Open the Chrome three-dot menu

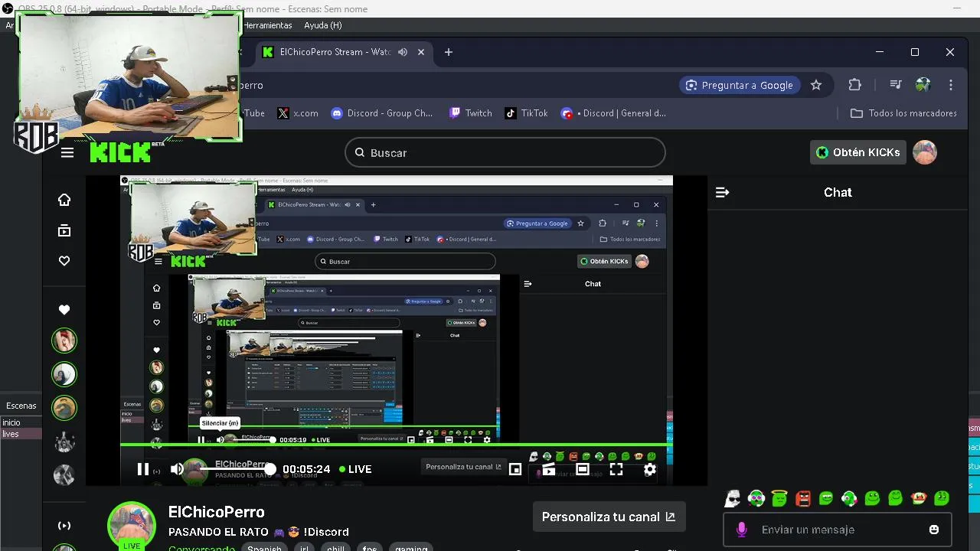pos(951,85)
